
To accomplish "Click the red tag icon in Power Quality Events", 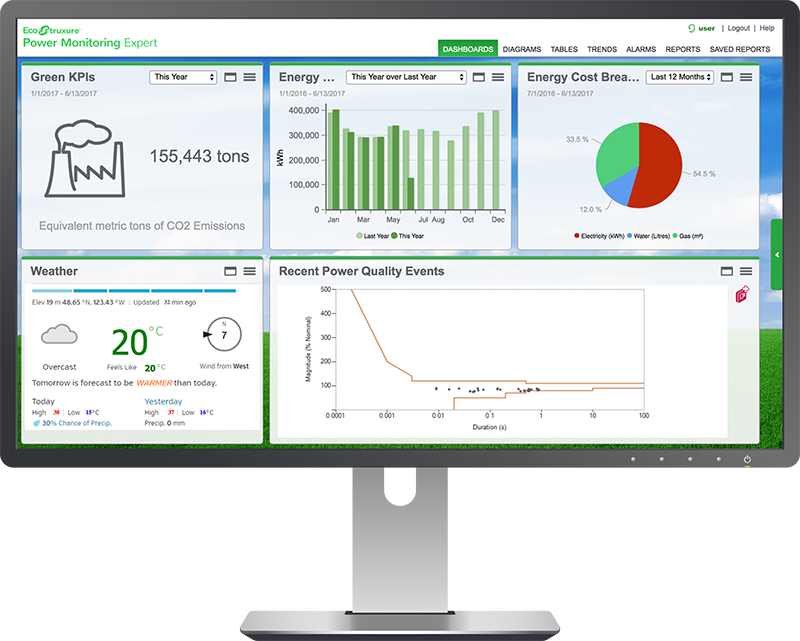I will point(742,294).
